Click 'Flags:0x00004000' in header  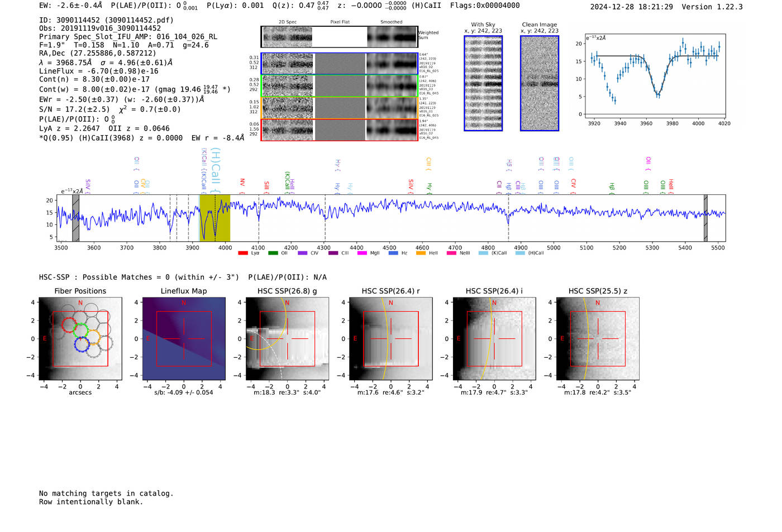(485, 6)
